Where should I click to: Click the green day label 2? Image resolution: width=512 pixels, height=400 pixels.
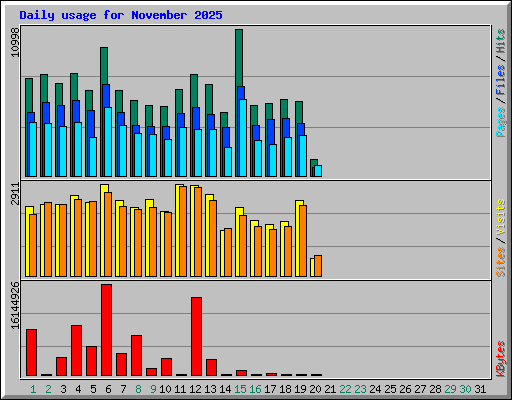pos(48,389)
